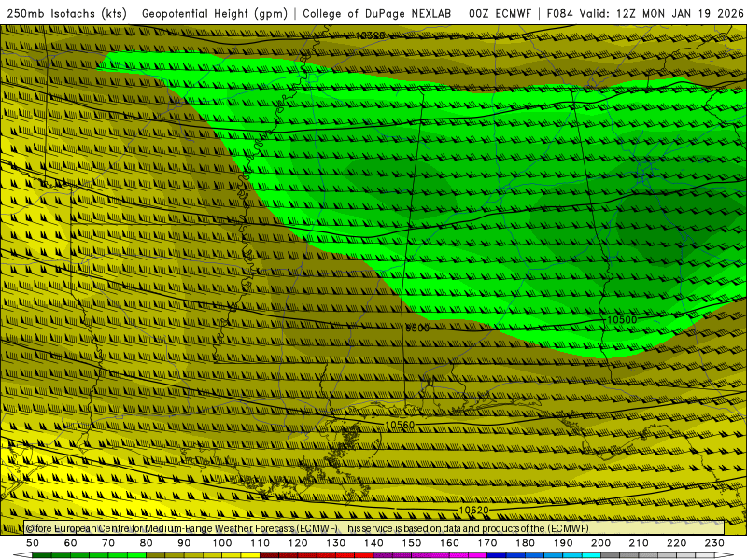Viewport: 747px width, 560px height.
Task: Pick the cyan swatch left of 200
Action: pos(591,555)
